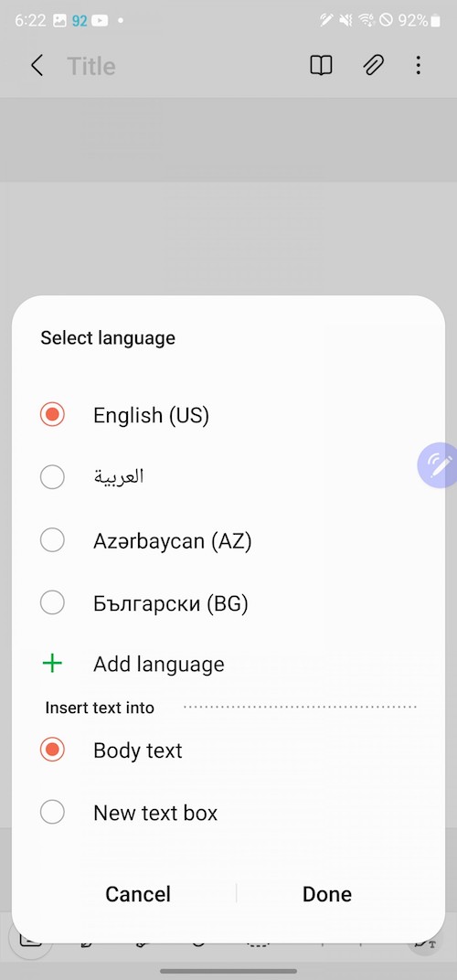Tap YouTube notification icon in status bar
The width and height of the screenshot is (457, 980).
pos(99,21)
